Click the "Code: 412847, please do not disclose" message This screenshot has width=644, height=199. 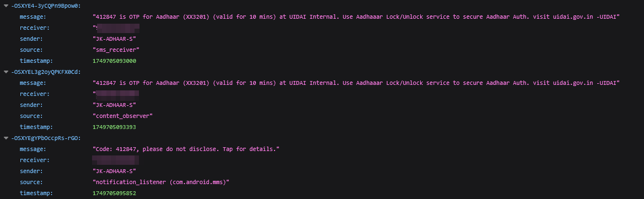click(186, 149)
